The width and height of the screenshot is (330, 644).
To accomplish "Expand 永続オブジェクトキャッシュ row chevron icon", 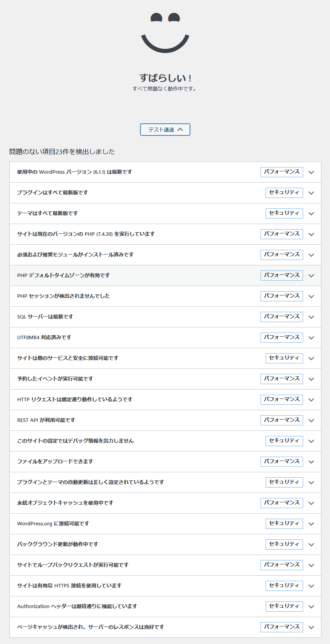I will 311,503.
